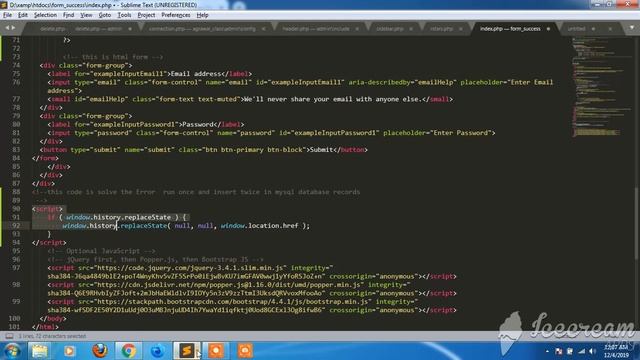Open the first orange recorder taskbar icon
Image resolution: width=640 pixels, height=360 pixels.
tap(216, 351)
